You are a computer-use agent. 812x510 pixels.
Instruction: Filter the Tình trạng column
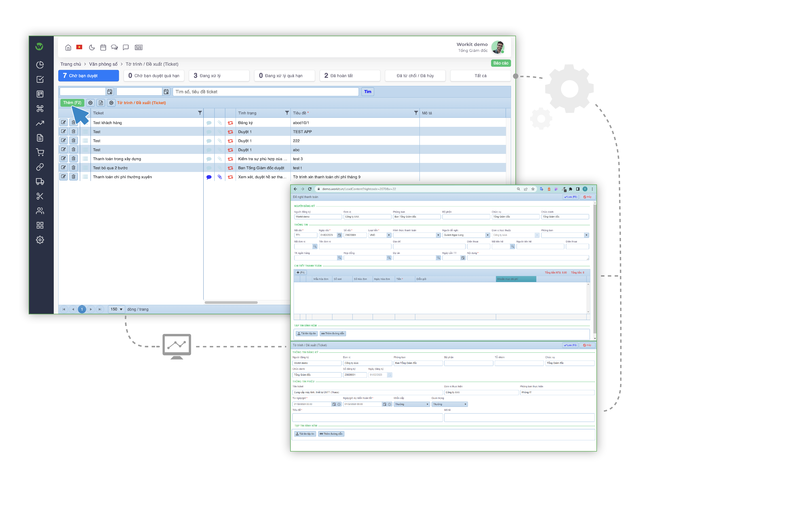287,113
